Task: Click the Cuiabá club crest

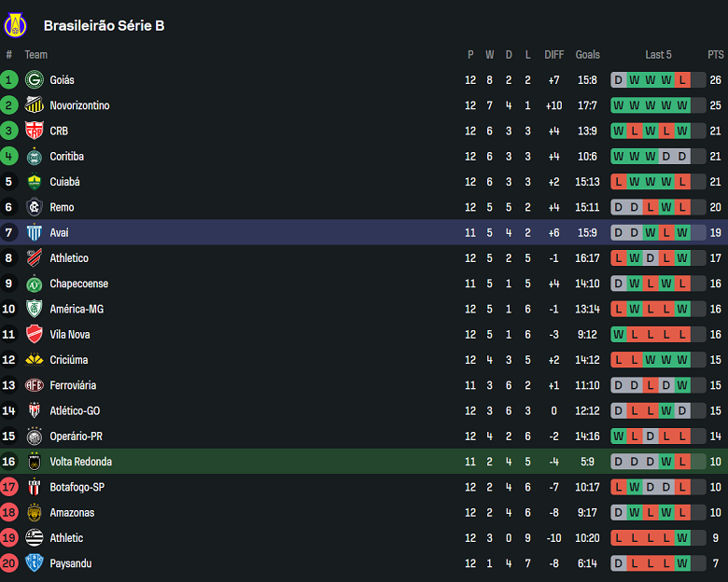Action: pyautogui.click(x=35, y=182)
